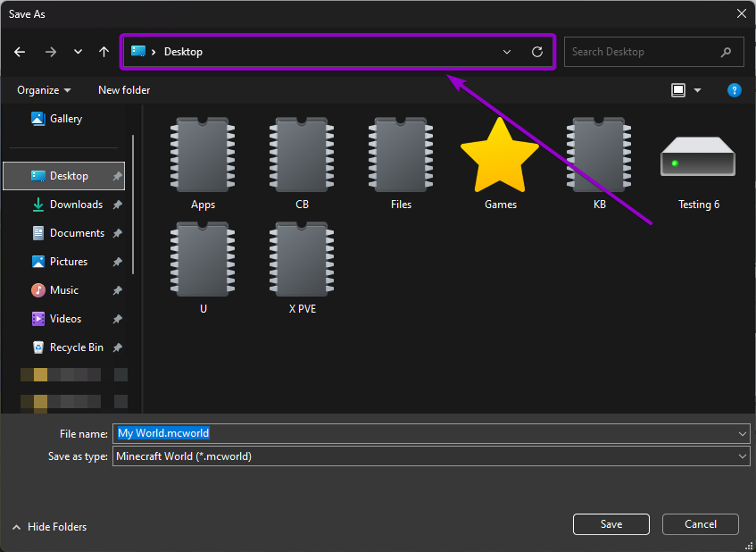
Task: Refresh the Desktop folder view
Action: (537, 52)
